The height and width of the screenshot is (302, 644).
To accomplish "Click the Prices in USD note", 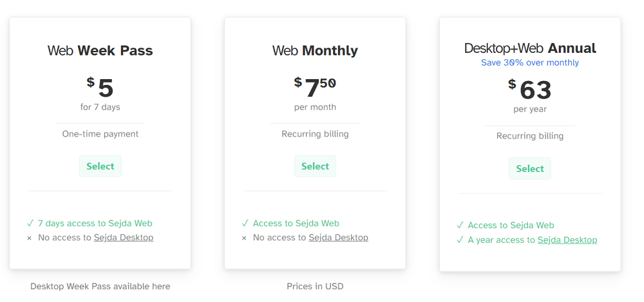I will click(315, 286).
